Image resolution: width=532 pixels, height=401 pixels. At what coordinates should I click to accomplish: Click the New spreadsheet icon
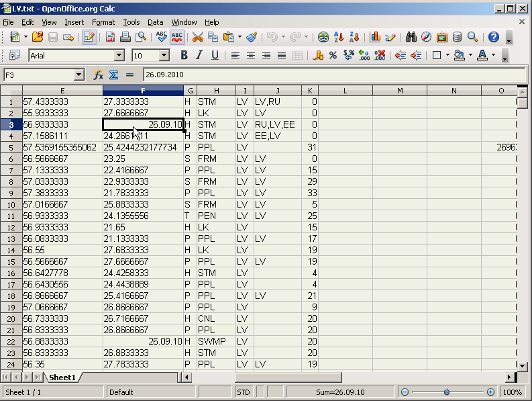click(x=15, y=37)
